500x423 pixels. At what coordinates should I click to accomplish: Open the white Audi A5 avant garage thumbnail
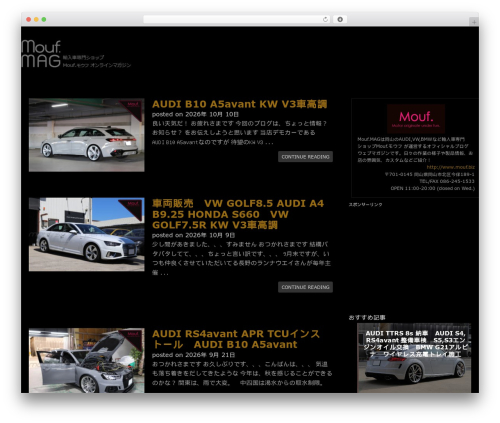[x=87, y=135]
